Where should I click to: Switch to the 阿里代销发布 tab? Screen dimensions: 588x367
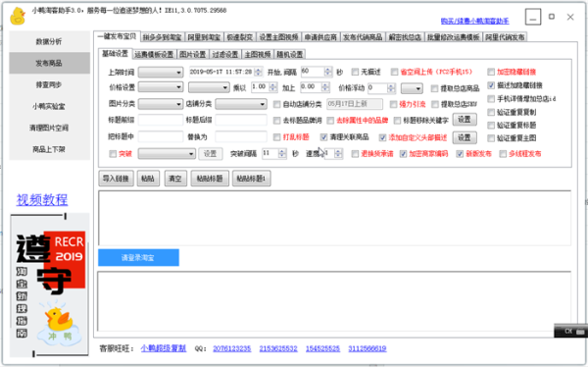pyautogui.click(x=505, y=37)
